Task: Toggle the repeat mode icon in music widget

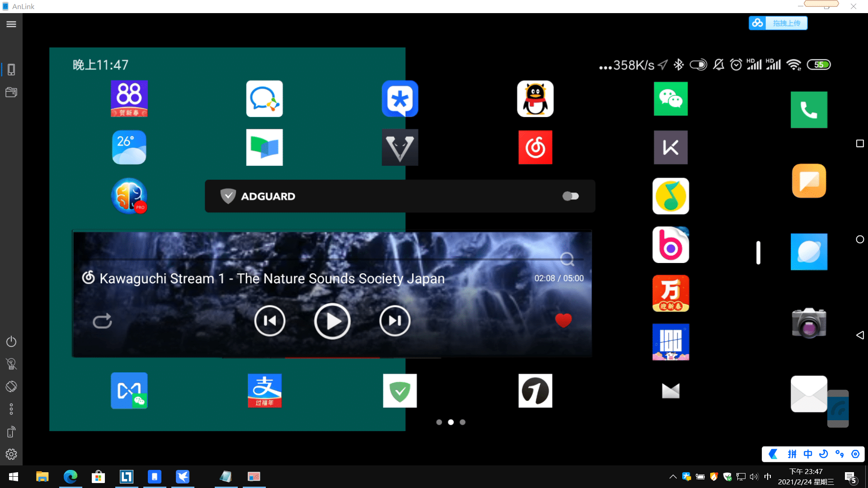Action: (x=102, y=321)
